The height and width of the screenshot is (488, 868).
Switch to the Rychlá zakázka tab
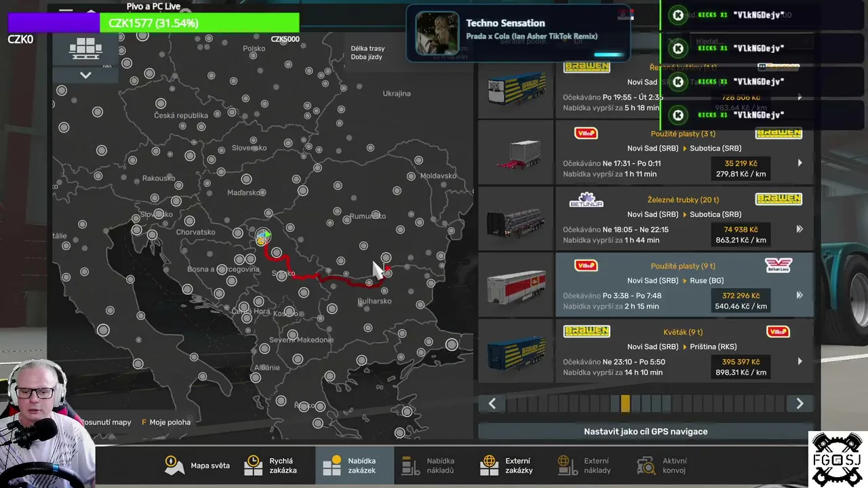coord(275,466)
